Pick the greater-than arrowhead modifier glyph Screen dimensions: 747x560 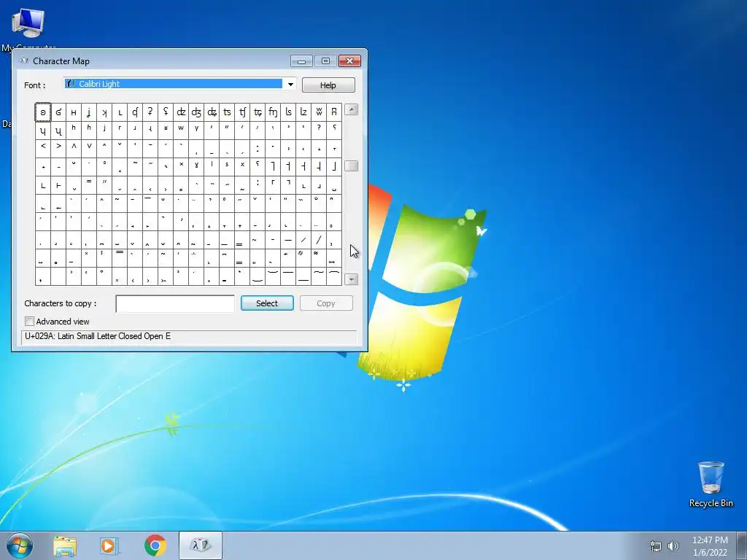coord(58,149)
